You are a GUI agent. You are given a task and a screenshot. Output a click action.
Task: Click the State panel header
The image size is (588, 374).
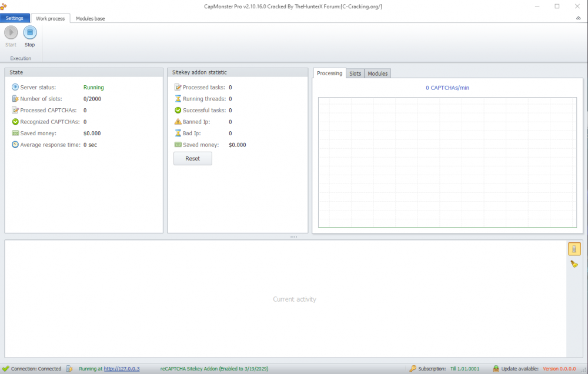83,72
